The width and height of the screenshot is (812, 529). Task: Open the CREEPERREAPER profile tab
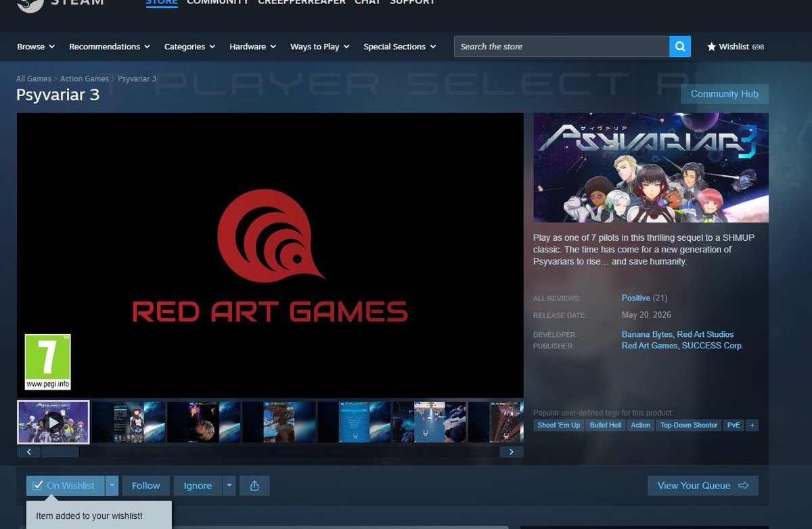[302, 3]
